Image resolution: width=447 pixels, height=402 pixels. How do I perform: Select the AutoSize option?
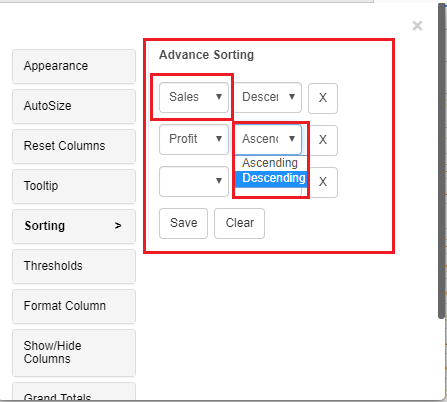[74, 106]
